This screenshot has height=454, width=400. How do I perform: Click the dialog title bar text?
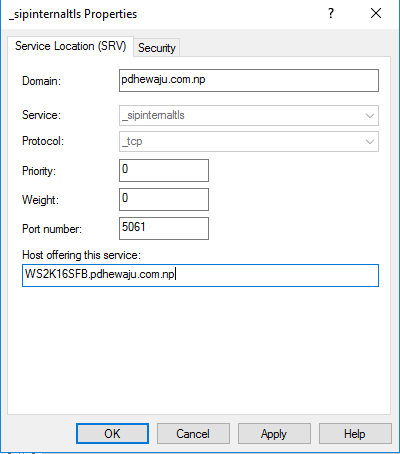click(73, 14)
